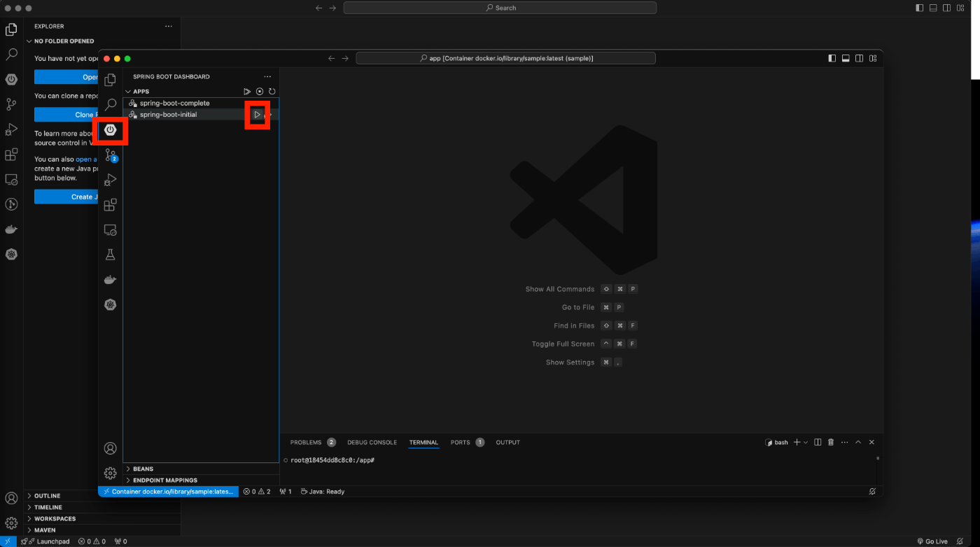Image resolution: width=980 pixels, height=547 pixels.
Task: Maximize terminal panel with chevron up
Action: pos(858,442)
